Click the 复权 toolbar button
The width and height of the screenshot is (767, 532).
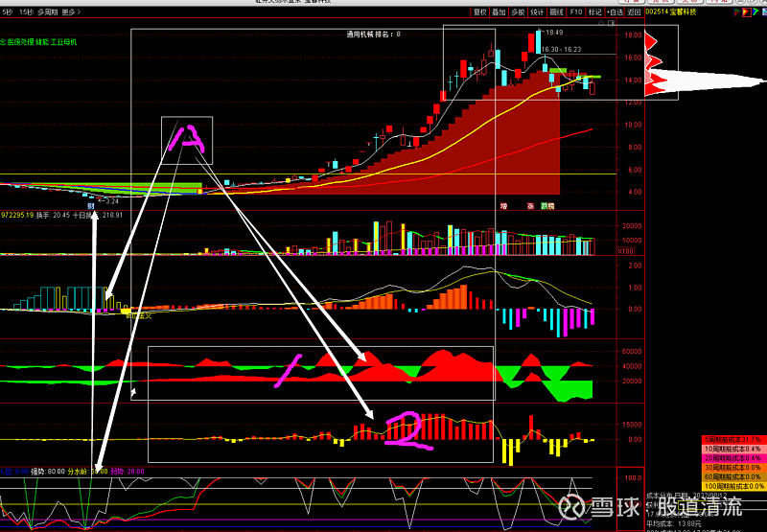[x=481, y=12]
